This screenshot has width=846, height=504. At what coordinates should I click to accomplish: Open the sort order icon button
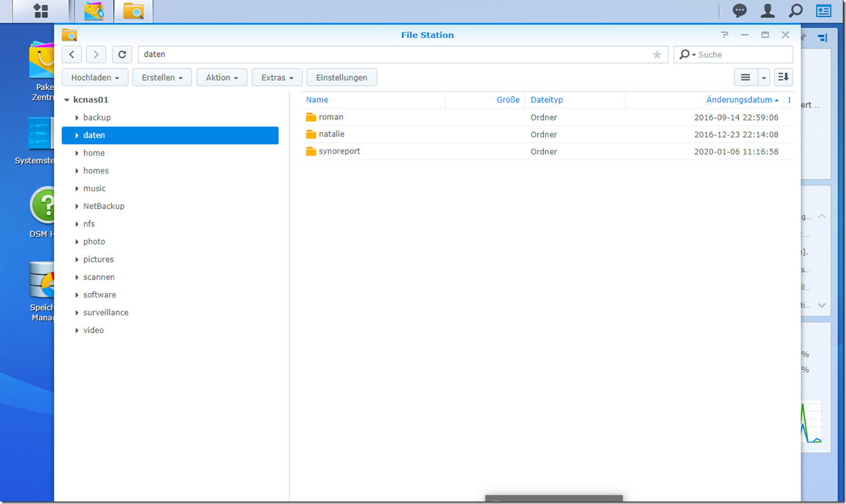tap(784, 78)
